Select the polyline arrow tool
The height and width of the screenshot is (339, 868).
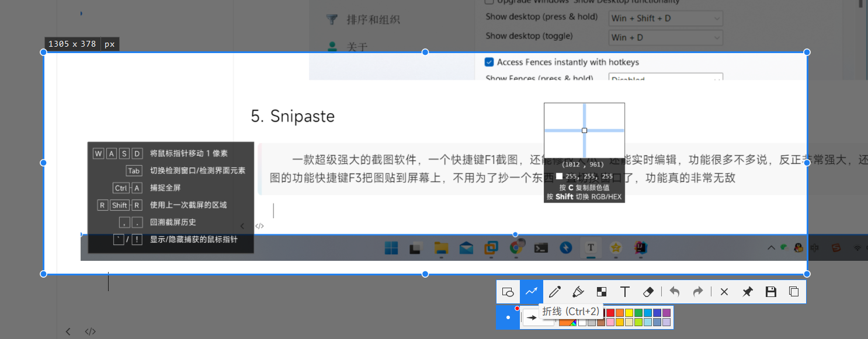point(531,292)
